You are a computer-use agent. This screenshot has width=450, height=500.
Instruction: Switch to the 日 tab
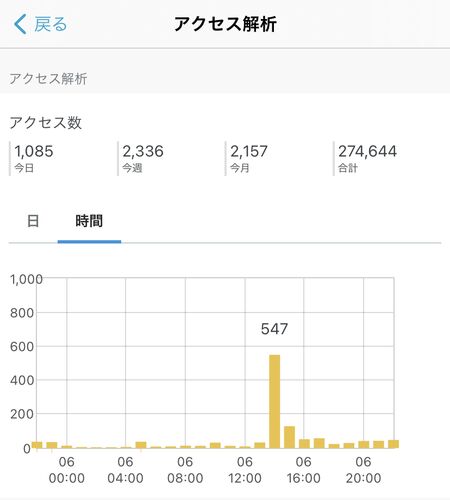coord(33,221)
